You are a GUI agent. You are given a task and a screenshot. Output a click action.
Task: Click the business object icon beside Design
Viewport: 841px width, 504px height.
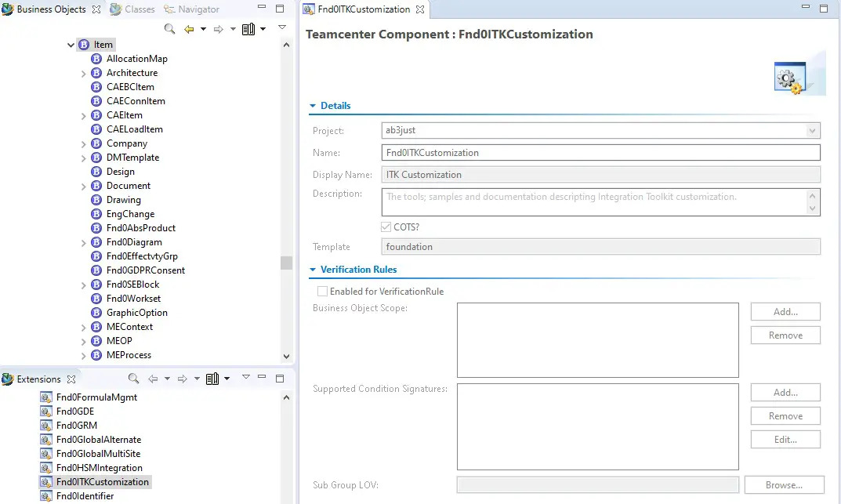click(x=96, y=172)
